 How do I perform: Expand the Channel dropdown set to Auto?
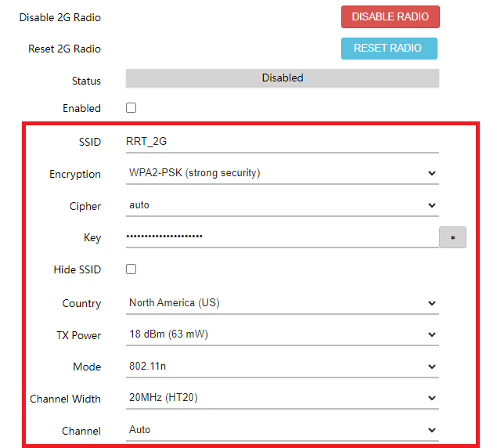tap(282, 430)
